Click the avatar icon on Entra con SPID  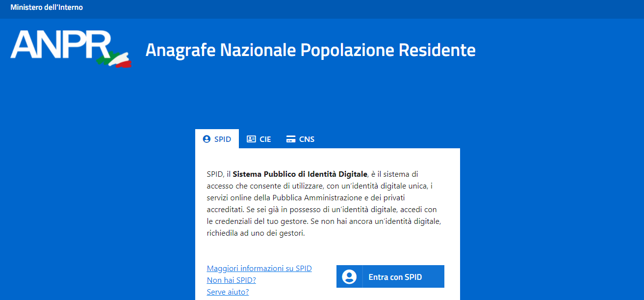pyautogui.click(x=349, y=277)
